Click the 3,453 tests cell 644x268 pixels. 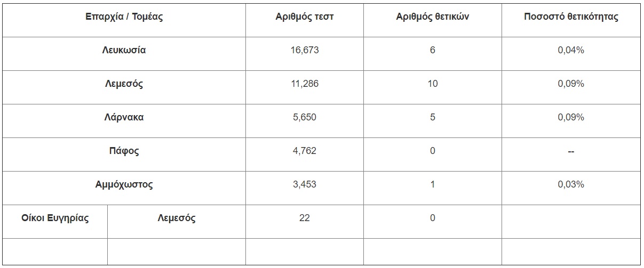click(x=305, y=185)
